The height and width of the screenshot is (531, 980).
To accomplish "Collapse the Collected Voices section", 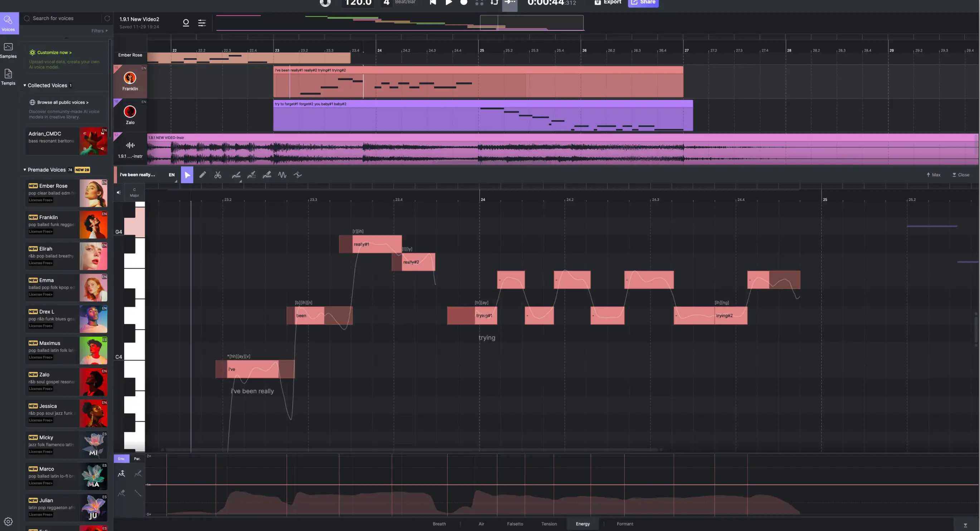I will click(x=25, y=85).
